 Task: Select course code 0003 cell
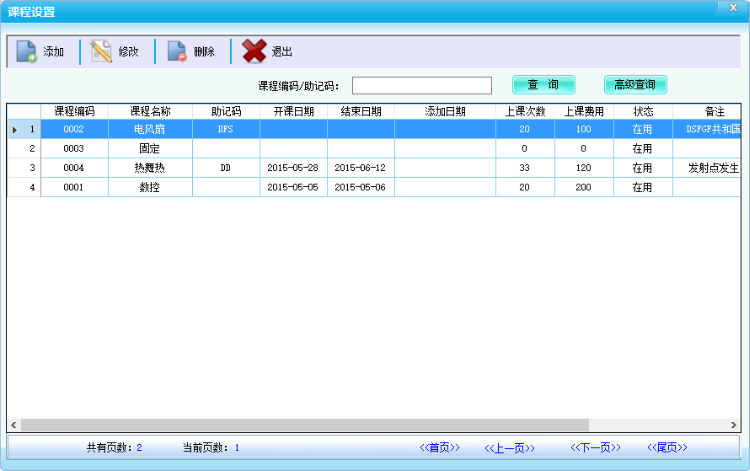(74, 149)
